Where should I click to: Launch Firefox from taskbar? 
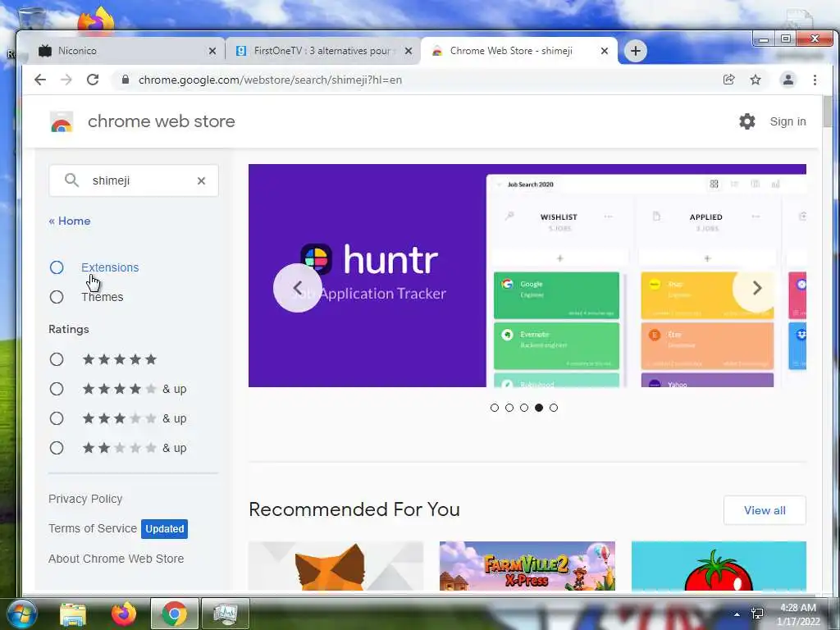(124, 614)
